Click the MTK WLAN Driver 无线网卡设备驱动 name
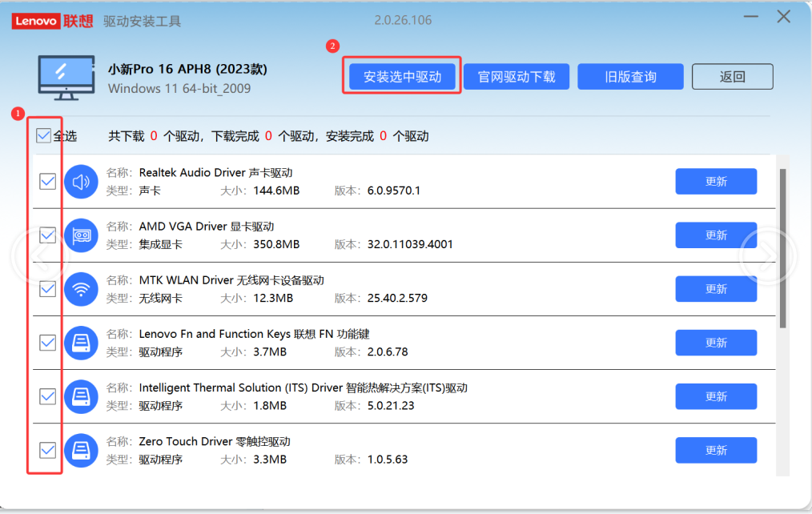 pyautogui.click(x=231, y=280)
